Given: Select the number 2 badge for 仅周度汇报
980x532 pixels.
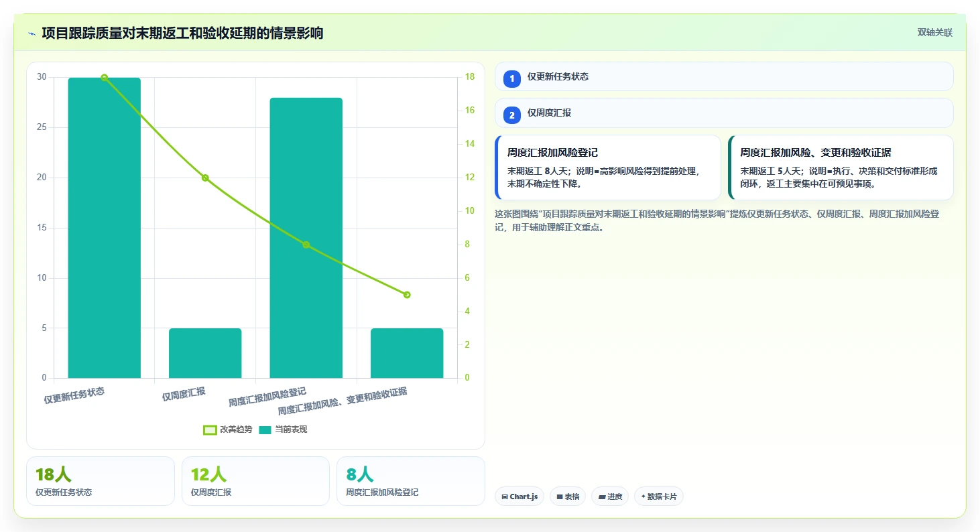Looking at the screenshot, I should (512, 115).
